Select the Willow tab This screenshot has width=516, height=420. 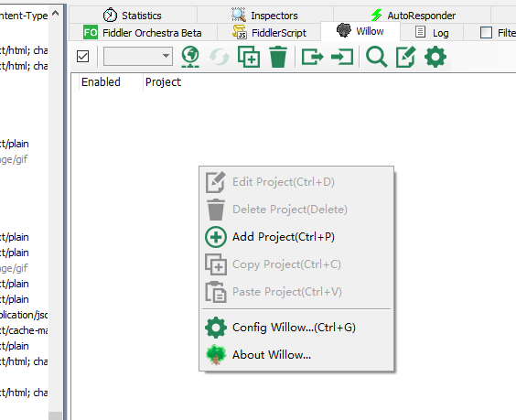pos(360,31)
